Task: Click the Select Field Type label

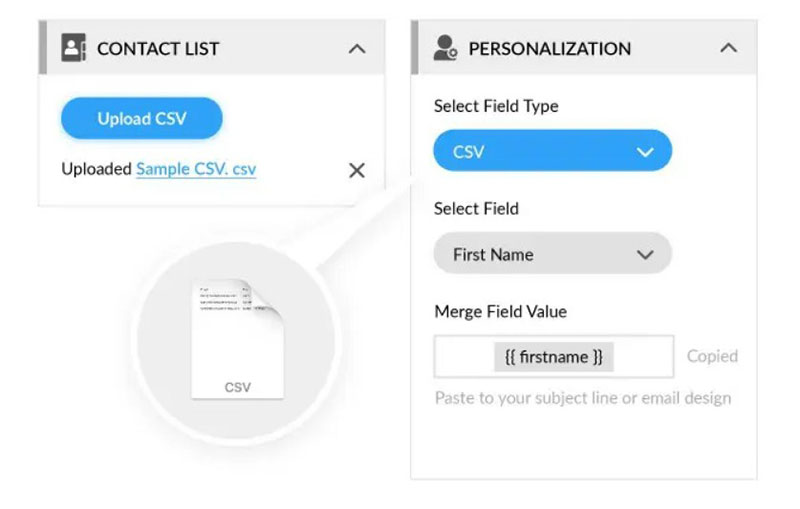Action: pos(496,106)
